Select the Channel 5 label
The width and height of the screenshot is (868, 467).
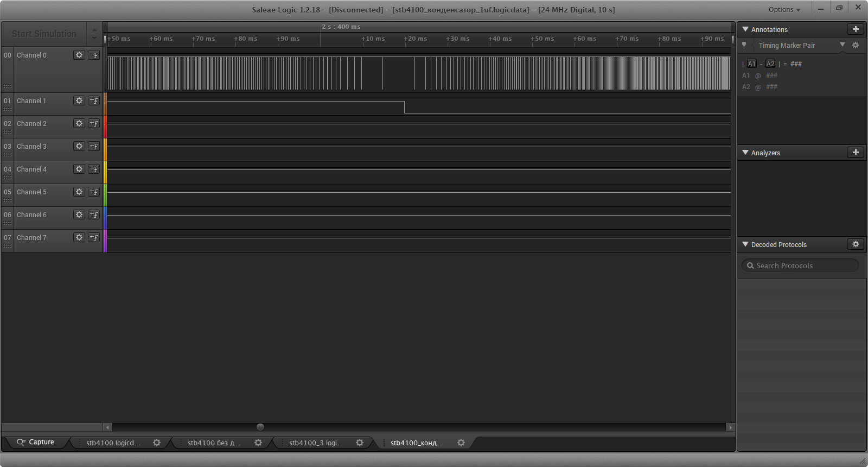point(31,192)
